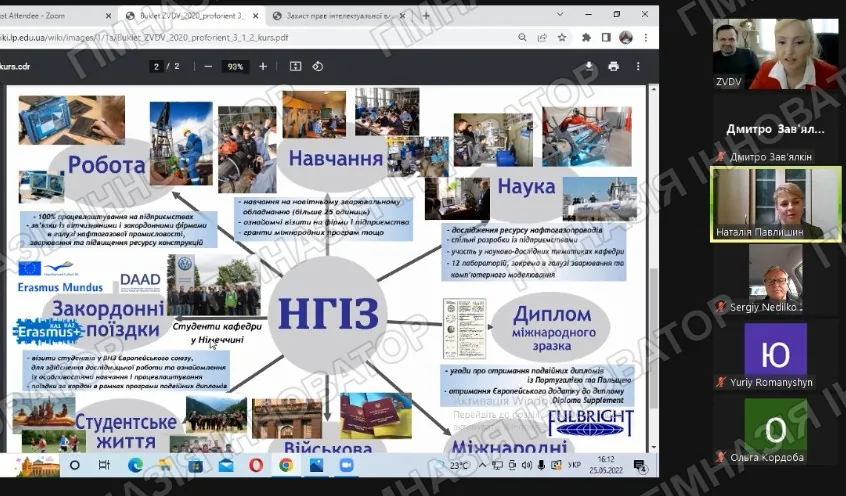Open Mail app from taskbar
Image resolution: width=846 pixels, height=496 pixels.
(x=226, y=465)
